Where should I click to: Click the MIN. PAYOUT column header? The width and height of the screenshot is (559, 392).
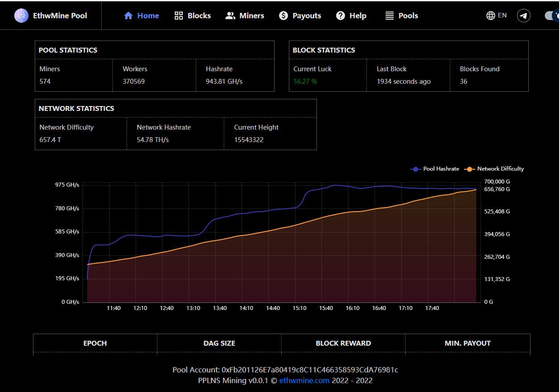pos(468,343)
